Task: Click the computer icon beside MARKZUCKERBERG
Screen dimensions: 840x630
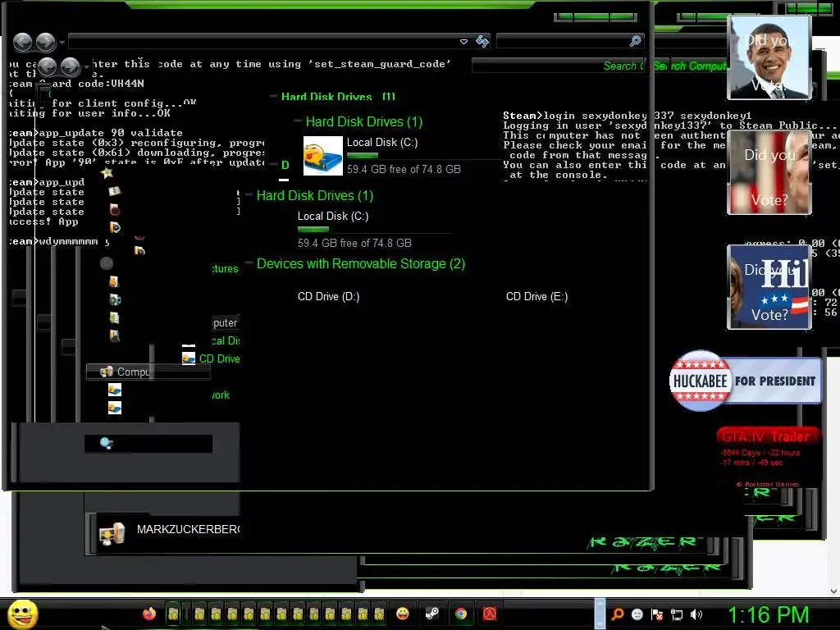Action: coord(112,533)
